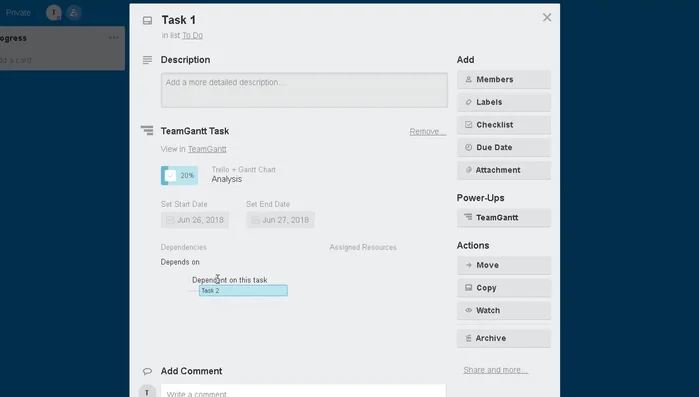
Task: Set a Due Date
Action: pos(504,147)
